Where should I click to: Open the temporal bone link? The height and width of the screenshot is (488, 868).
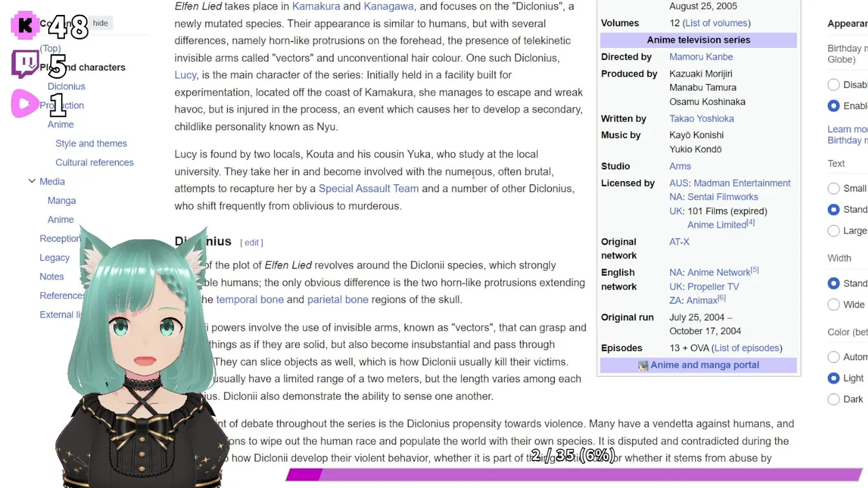point(250,300)
